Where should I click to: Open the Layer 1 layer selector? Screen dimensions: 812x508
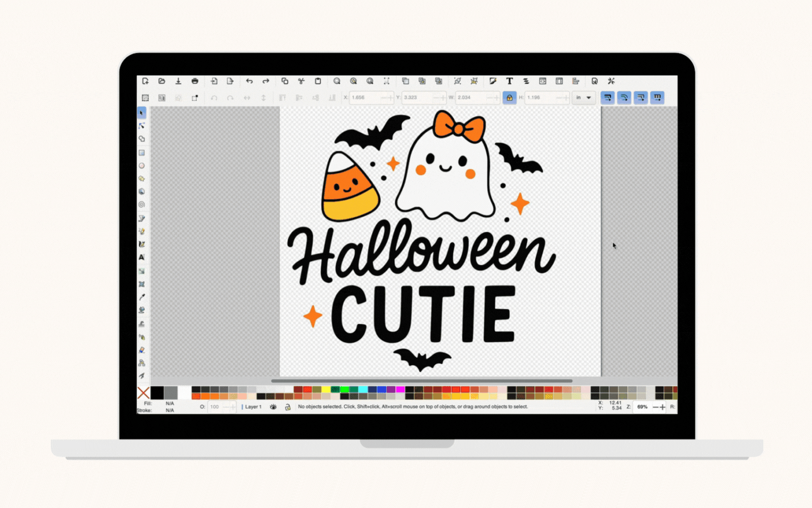coord(253,407)
